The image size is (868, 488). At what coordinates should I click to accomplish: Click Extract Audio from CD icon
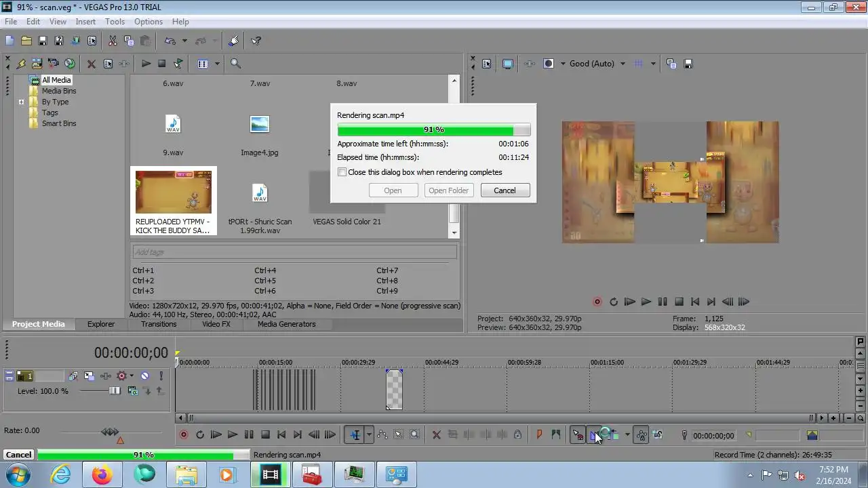(x=69, y=63)
